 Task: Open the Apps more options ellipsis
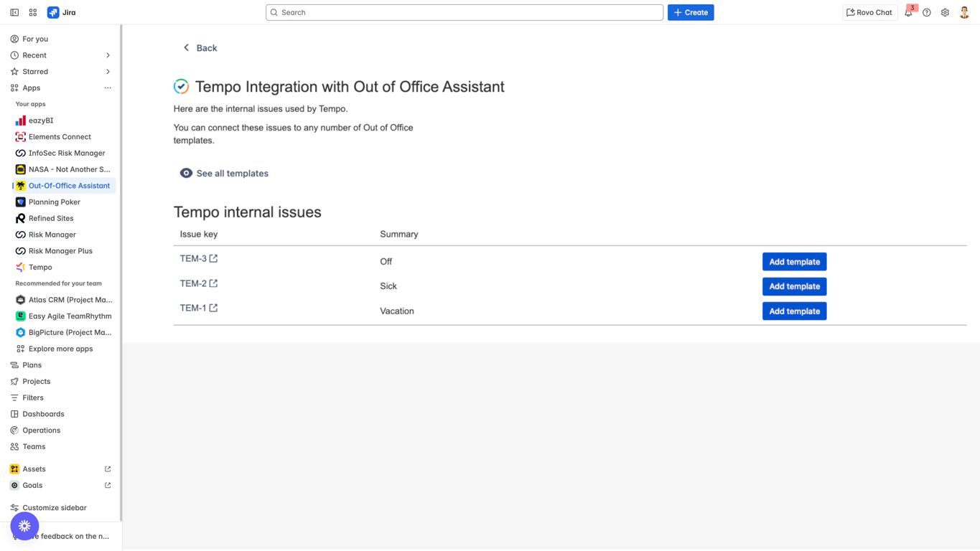click(108, 88)
